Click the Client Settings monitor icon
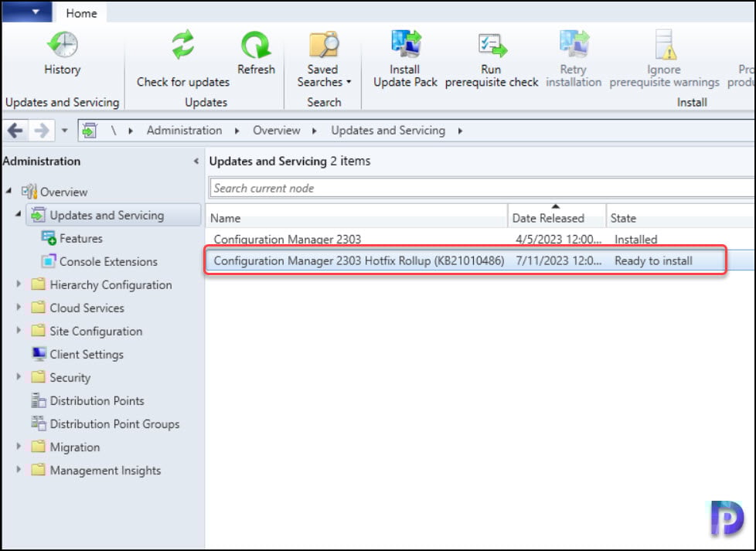 [39, 354]
